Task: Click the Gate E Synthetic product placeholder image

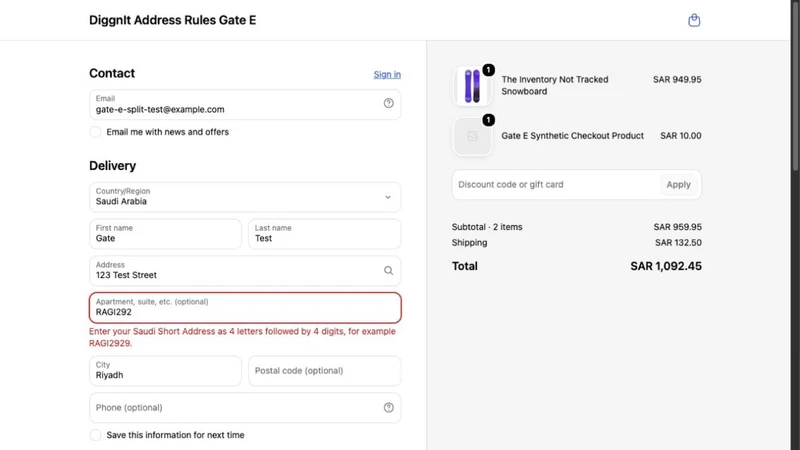Action: [472, 136]
